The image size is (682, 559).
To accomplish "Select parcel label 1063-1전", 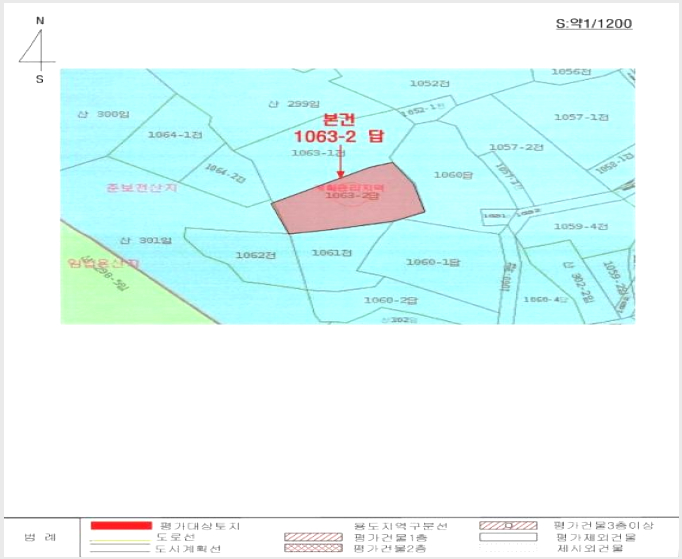I will click(318, 153).
